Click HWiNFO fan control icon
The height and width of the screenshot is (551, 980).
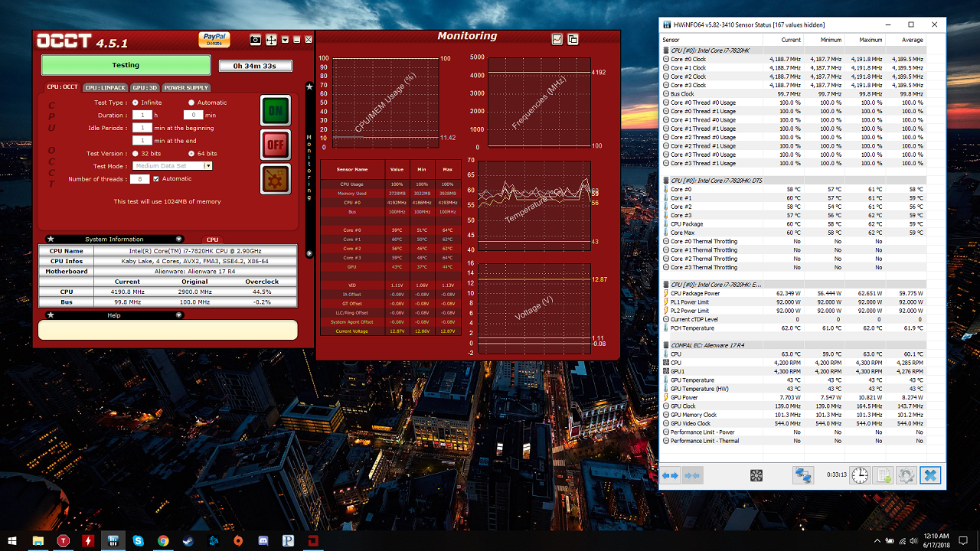(756, 475)
